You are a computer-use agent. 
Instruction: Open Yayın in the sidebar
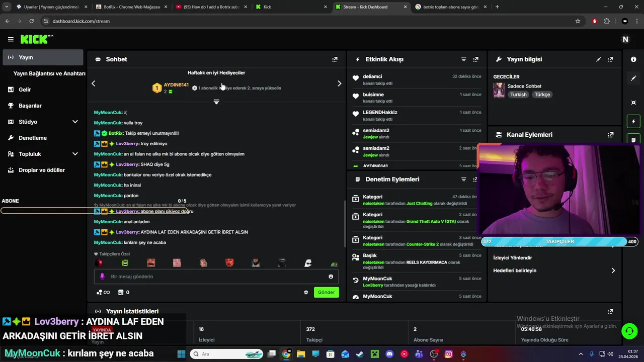pos(42,57)
